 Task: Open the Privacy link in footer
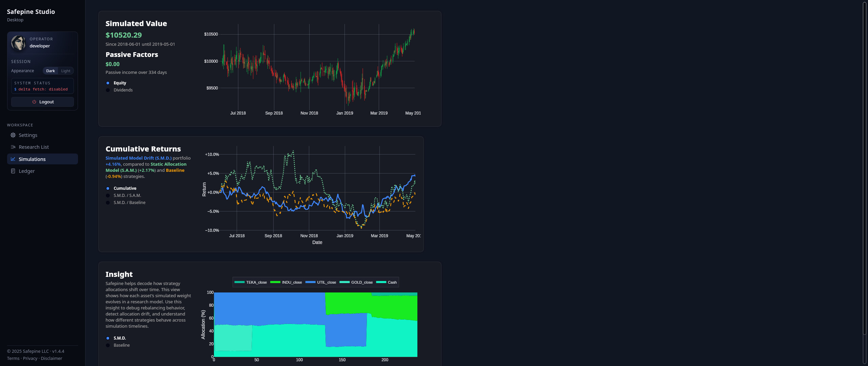point(31,358)
